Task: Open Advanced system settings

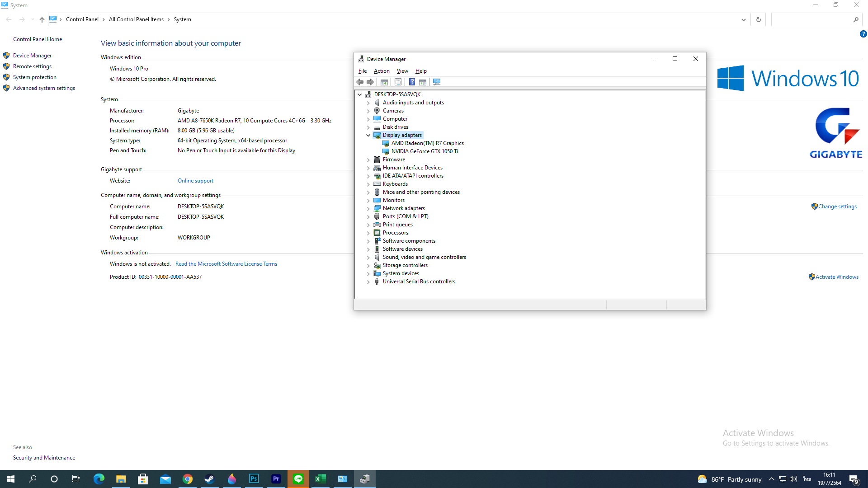Action: 44,88
